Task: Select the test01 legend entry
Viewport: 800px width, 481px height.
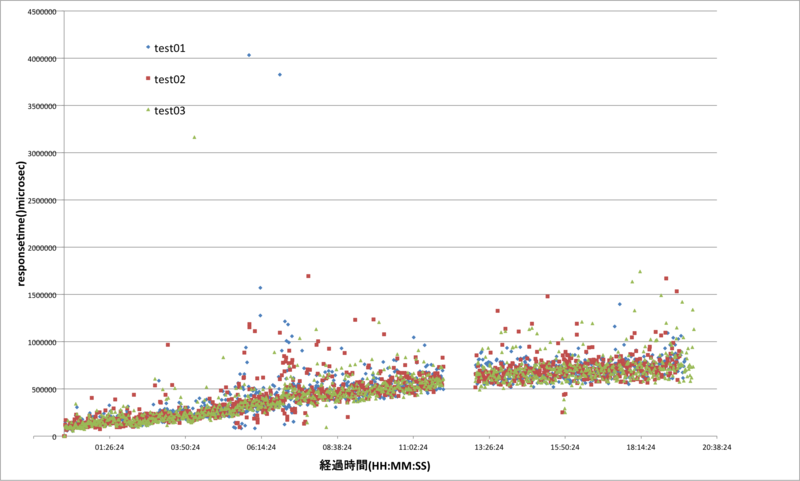Action: [165, 48]
